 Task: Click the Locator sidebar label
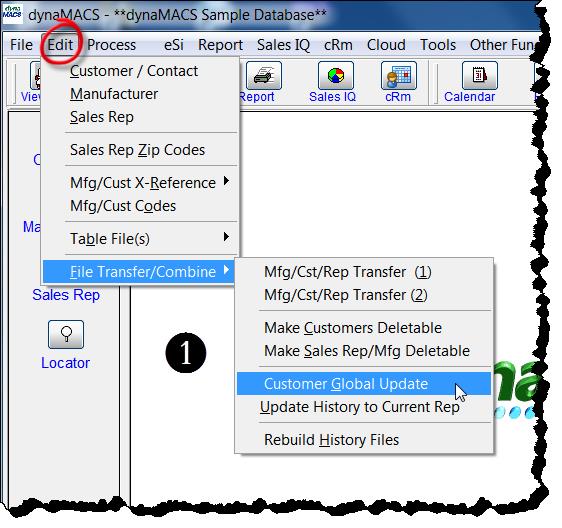tap(65, 363)
